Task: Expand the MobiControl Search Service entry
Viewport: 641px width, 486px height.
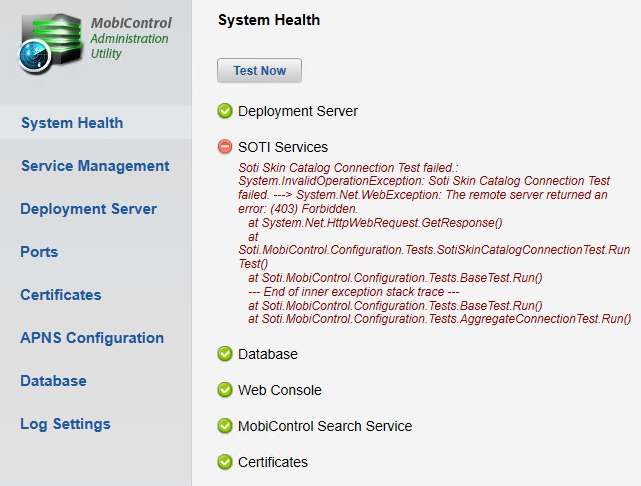Action: pyautogui.click(x=325, y=426)
